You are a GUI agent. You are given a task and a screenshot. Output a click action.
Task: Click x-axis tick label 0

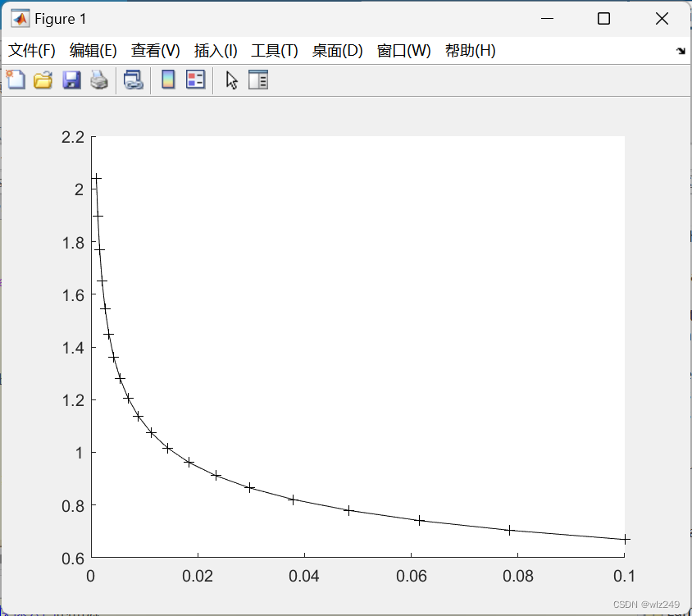[90, 577]
